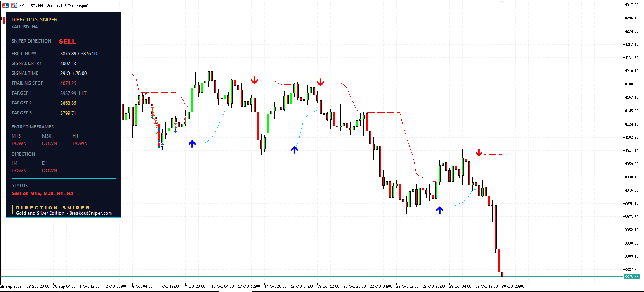
Task: Click the signal time 29 Oct 20:00
Action: click(73, 74)
